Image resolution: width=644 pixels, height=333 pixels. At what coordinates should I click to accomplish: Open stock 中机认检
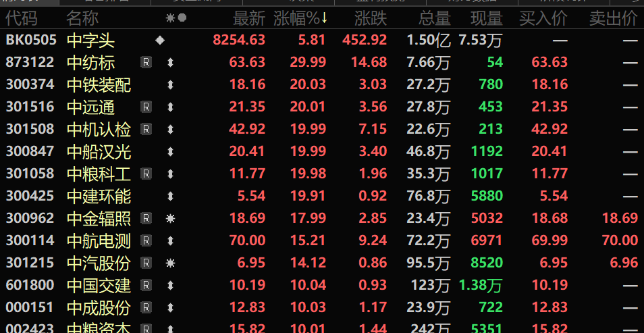(99, 129)
